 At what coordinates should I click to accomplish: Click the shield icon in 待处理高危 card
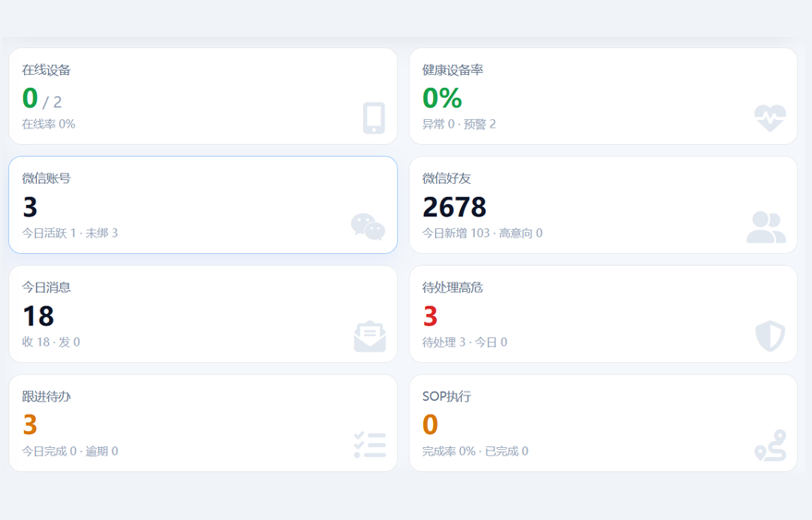coord(770,336)
